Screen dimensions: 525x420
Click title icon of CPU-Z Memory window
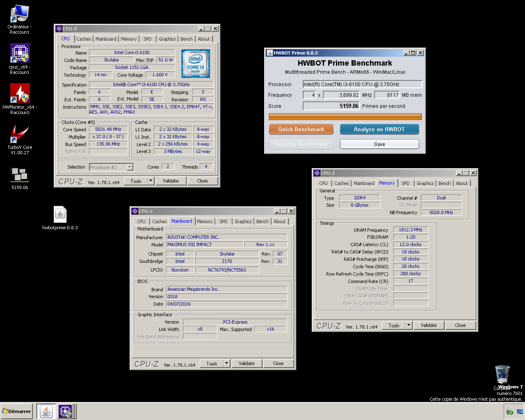click(x=317, y=173)
